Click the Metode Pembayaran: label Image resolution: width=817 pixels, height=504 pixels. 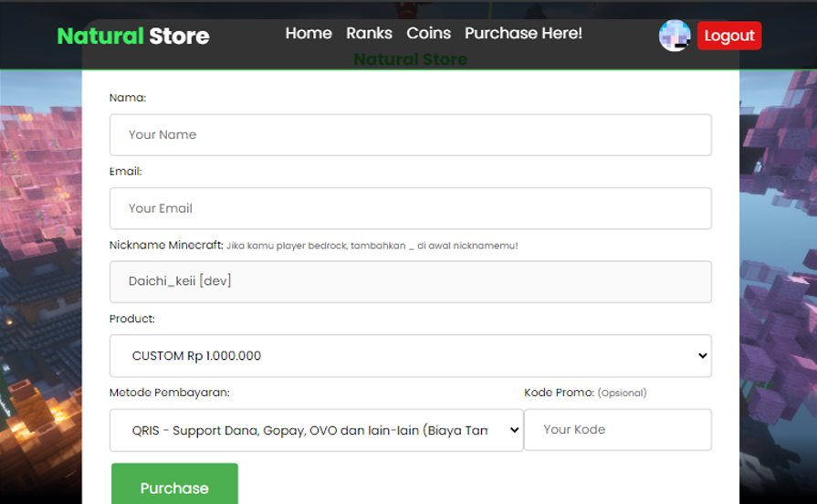click(170, 393)
